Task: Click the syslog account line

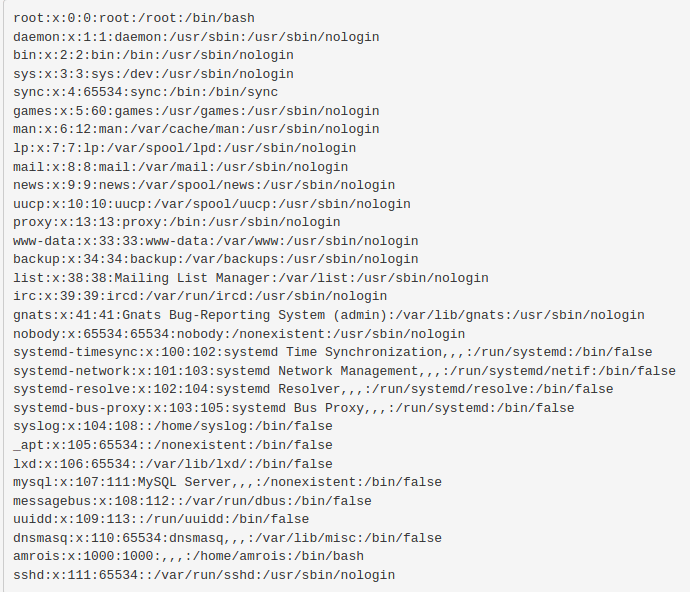Action: tap(173, 426)
